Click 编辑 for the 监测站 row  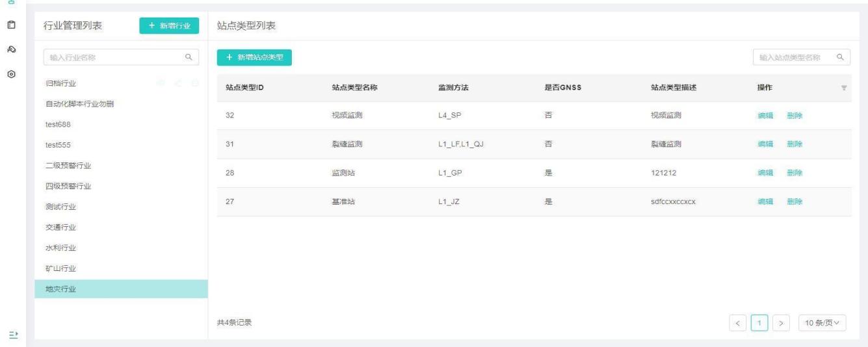coord(765,173)
